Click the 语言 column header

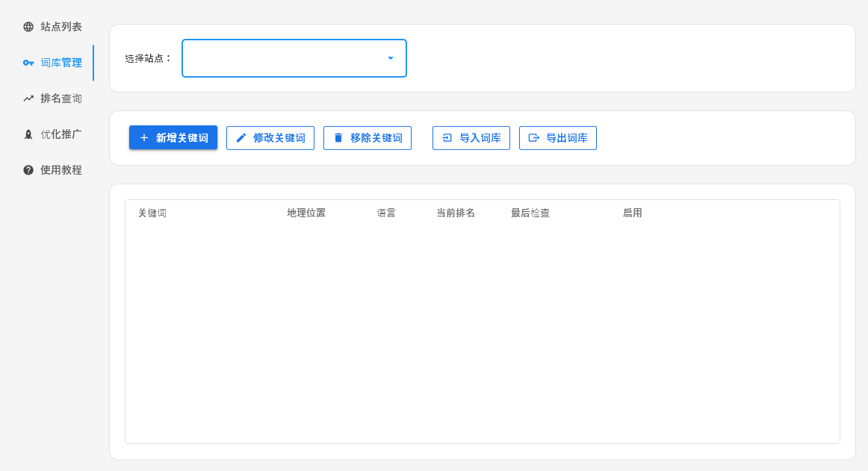pos(386,213)
